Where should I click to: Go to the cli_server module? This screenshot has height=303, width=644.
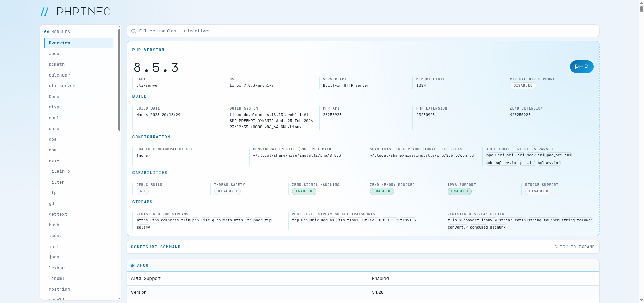pyautogui.click(x=79, y=86)
